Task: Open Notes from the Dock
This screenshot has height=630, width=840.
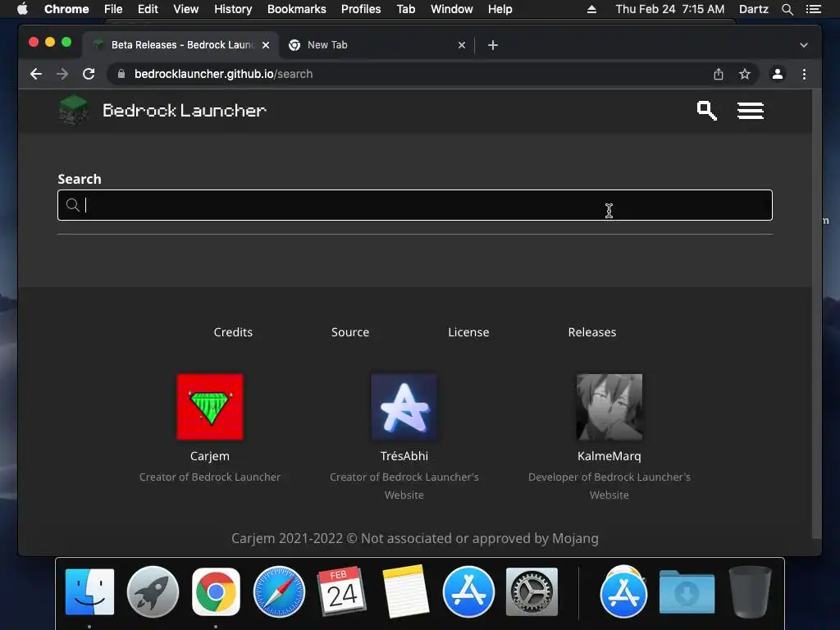Action: pyautogui.click(x=405, y=592)
